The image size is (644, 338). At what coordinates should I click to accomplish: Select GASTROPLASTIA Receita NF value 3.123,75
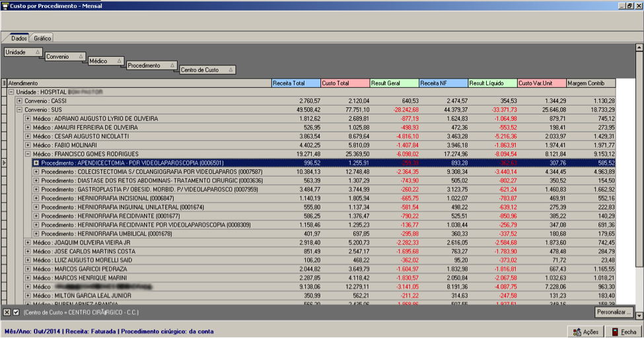click(456, 190)
